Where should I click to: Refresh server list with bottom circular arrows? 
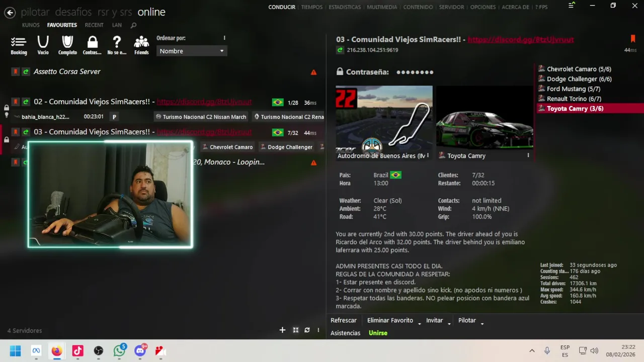pos(307,330)
